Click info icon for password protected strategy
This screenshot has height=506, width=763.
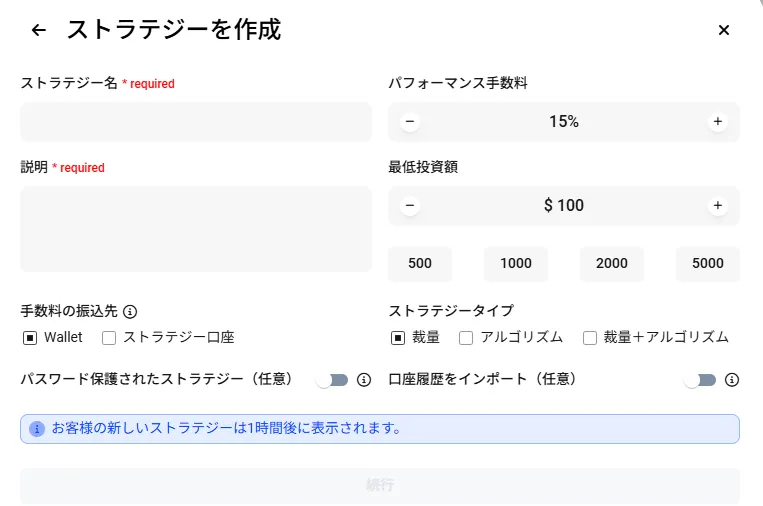coord(364,380)
